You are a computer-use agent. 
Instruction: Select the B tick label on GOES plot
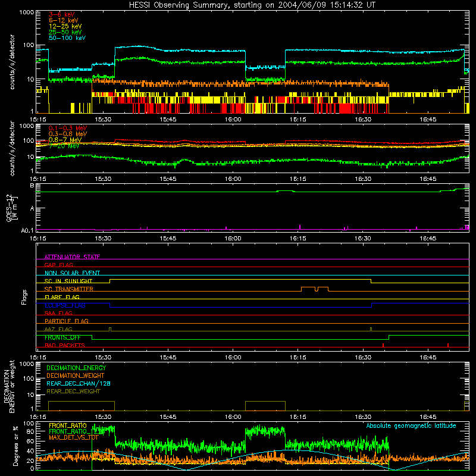click(32, 186)
